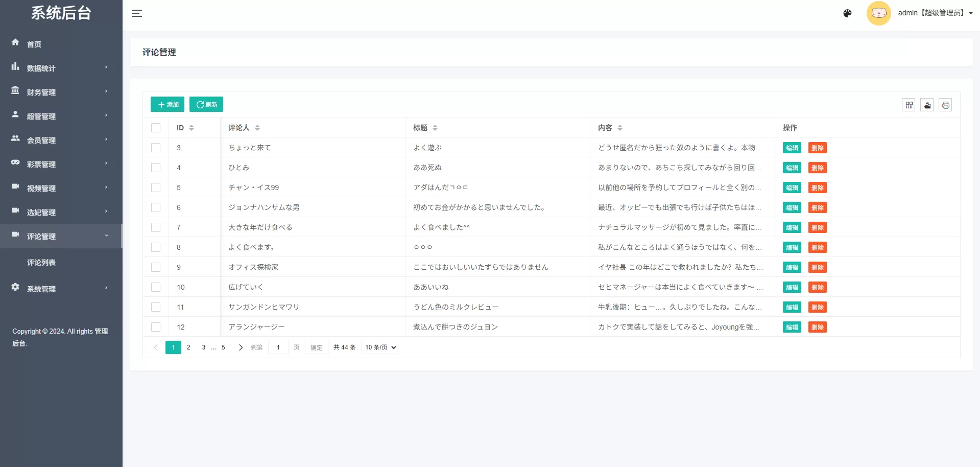The width and height of the screenshot is (980, 467).
Task: Check the checkbox for comment row ID 10
Action: tap(156, 287)
